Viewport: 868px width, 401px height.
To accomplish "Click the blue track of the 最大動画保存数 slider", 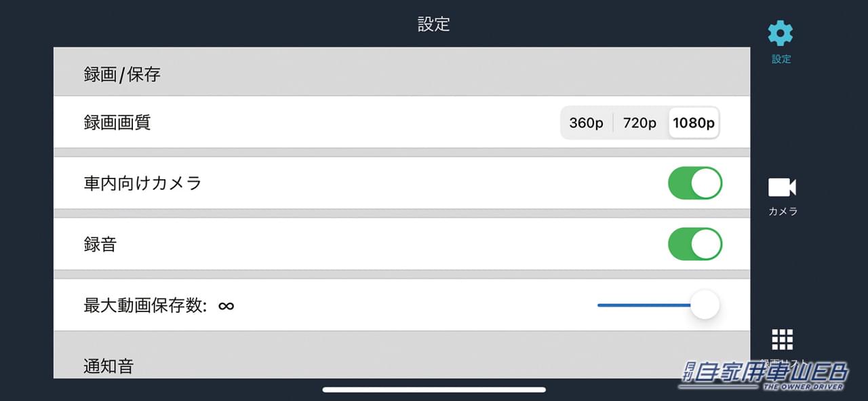I will click(x=643, y=305).
